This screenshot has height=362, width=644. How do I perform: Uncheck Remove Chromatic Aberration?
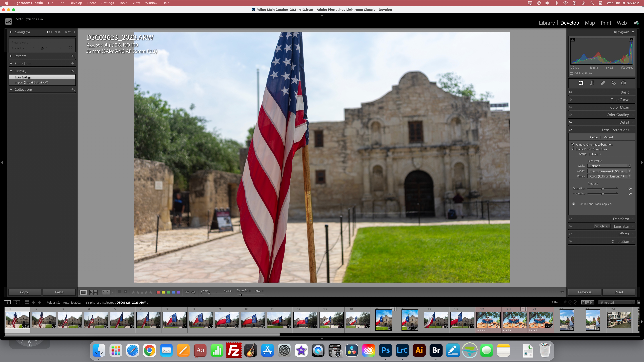pos(573,144)
